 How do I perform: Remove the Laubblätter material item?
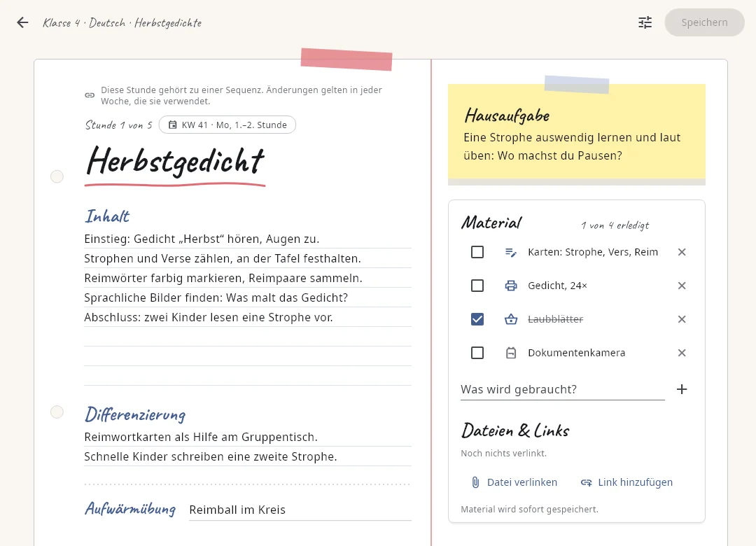pyautogui.click(x=681, y=318)
